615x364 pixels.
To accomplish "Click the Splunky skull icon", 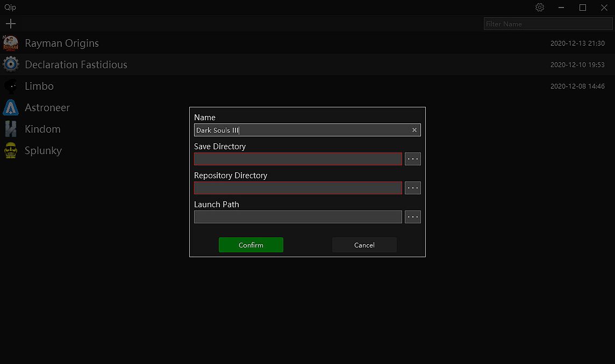I will point(11,150).
